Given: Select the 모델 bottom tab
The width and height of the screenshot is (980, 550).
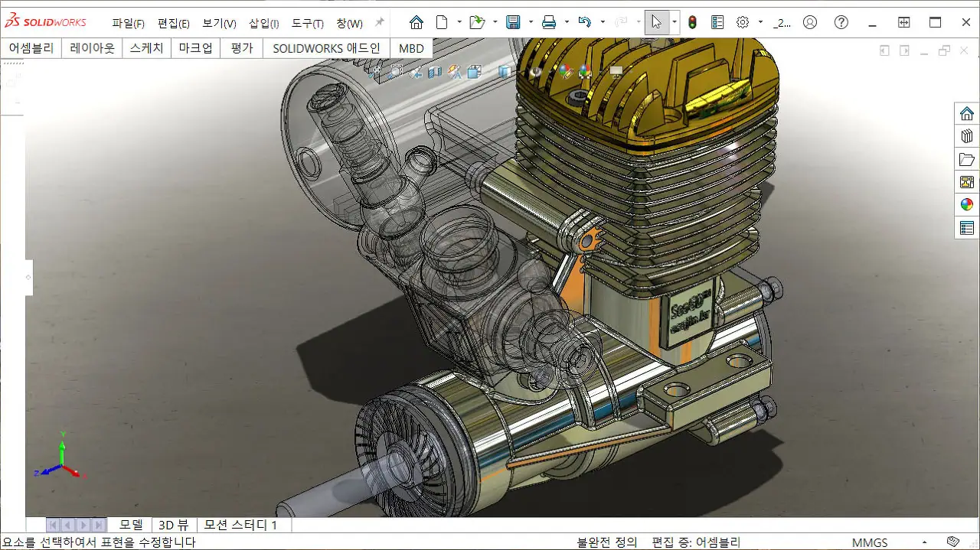Looking at the screenshot, I should [130, 525].
